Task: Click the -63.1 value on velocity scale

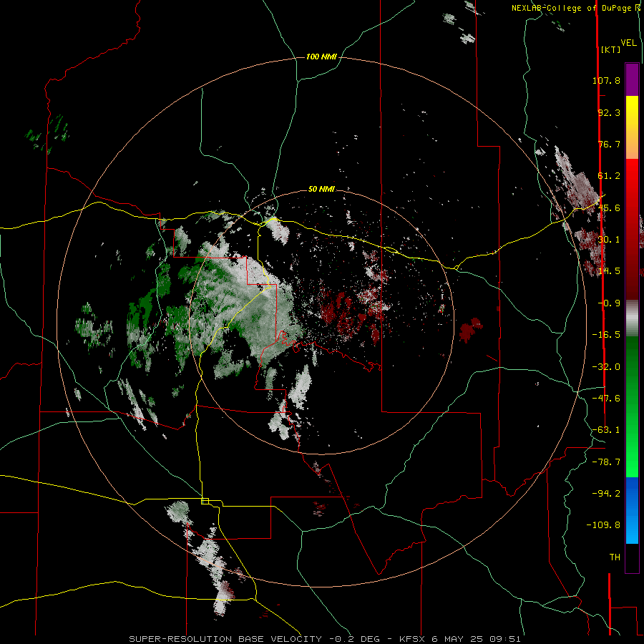Action: tap(606, 430)
